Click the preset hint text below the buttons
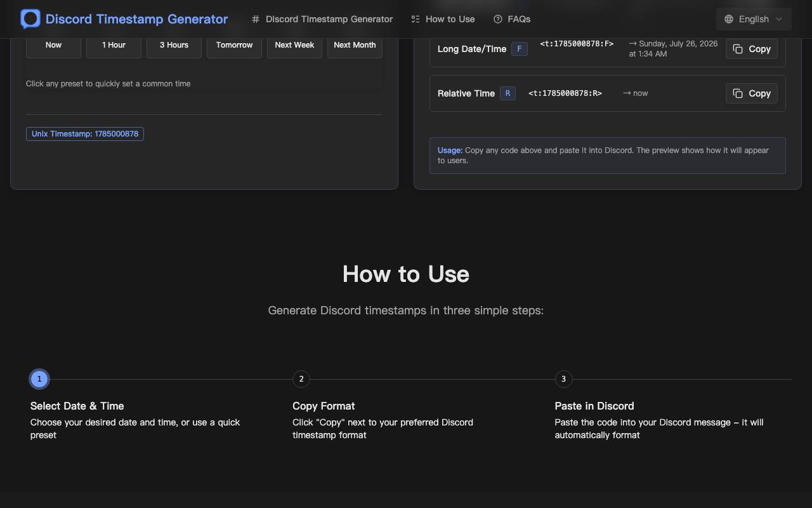 tap(108, 84)
